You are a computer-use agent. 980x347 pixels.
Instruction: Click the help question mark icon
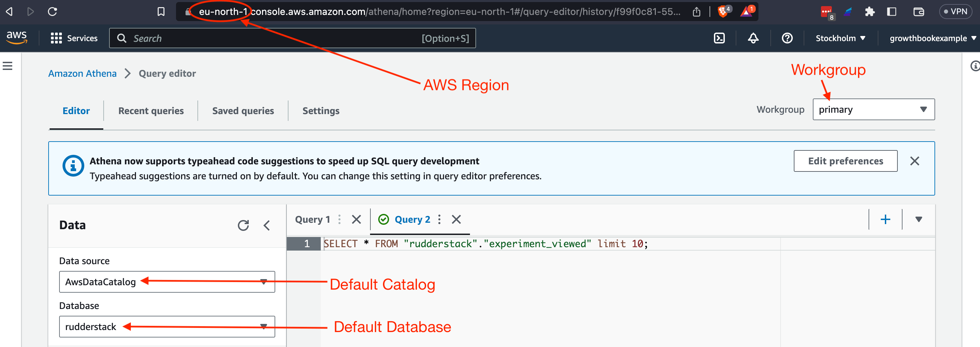[x=787, y=38]
